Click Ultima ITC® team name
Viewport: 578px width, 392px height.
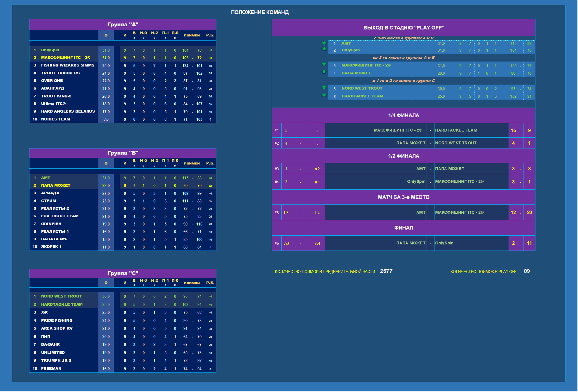pos(53,104)
